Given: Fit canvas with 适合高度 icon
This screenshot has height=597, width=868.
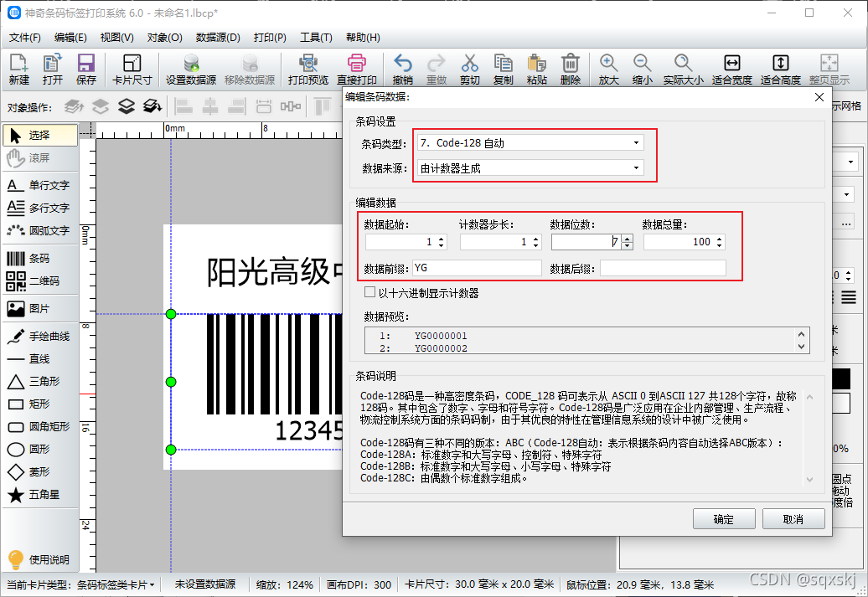Looking at the screenshot, I should point(781,69).
